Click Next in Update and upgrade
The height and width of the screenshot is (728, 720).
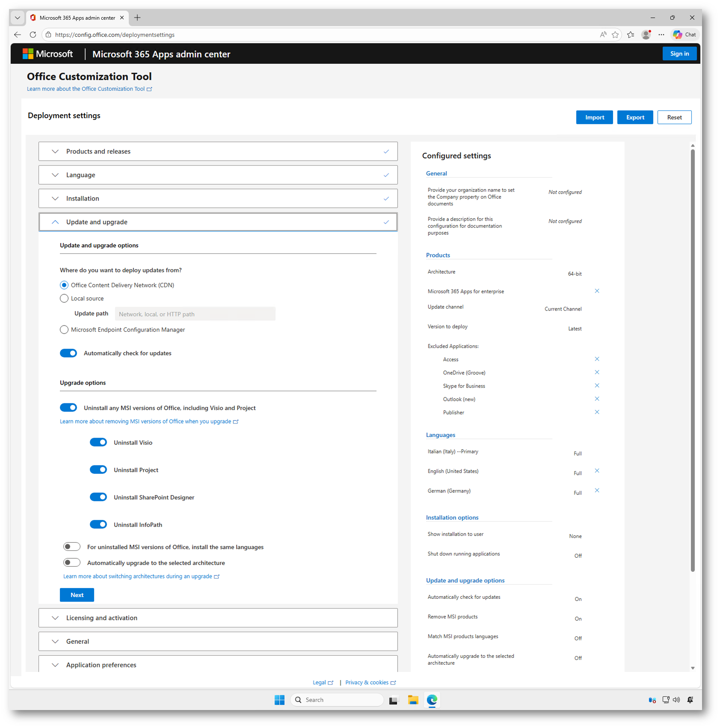(x=77, y=595)
